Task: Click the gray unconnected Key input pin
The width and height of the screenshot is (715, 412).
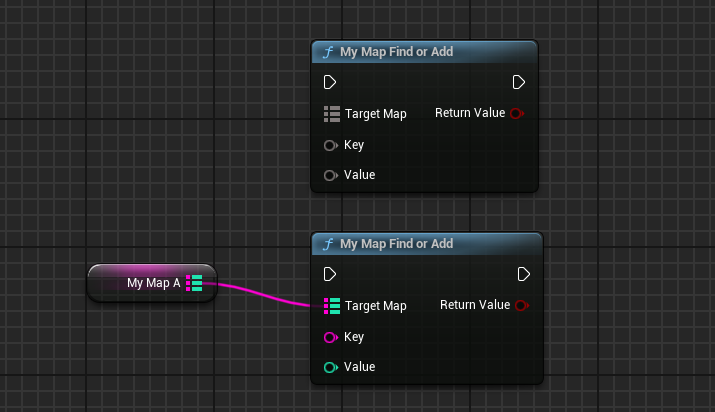Action: (331, 145)
